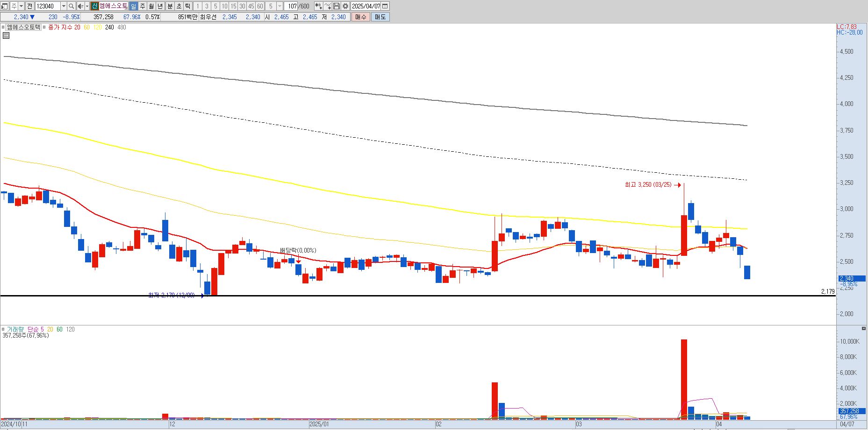Click the calendar icon next to 2025/04/07
Image resolution: width=868 pixels, height=430 pixels.
pyautogui.click(x=385, y=6)
